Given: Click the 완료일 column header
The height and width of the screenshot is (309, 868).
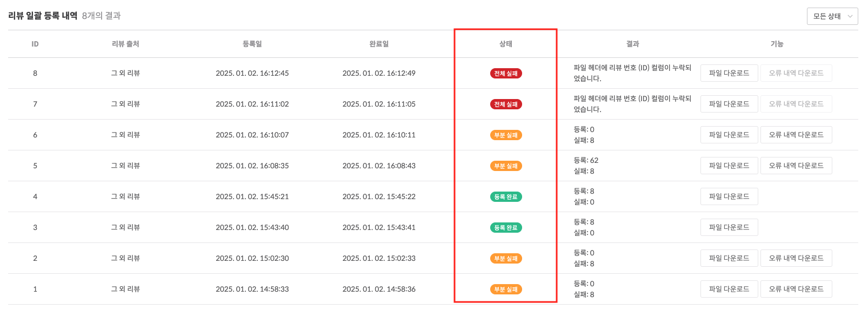Looking at the screenshot, I should click(x=379, y=44).
